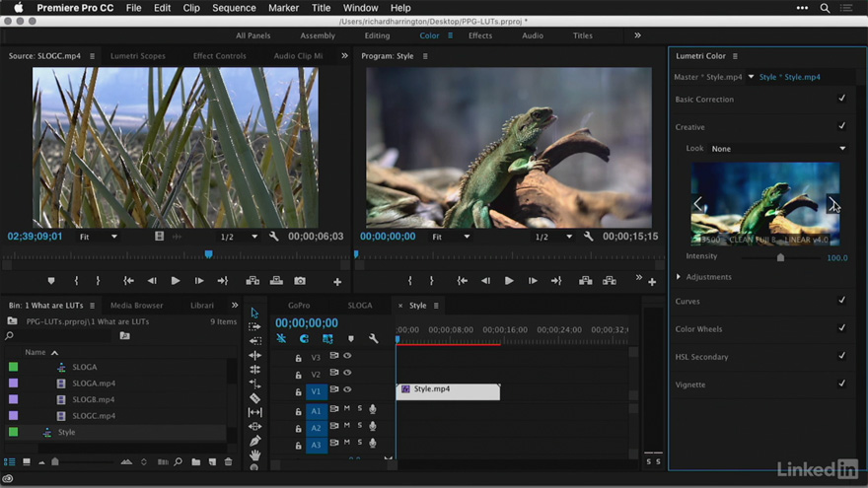Switch project panel to icon view
Screen dimensions: 868x488
point(26,462)
